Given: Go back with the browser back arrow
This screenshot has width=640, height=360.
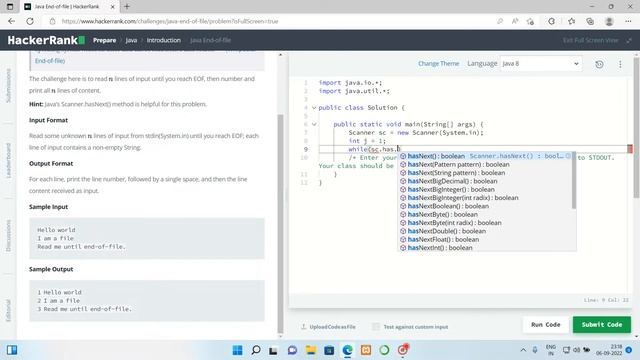Looking at the screenshot, I should (11, 21).
